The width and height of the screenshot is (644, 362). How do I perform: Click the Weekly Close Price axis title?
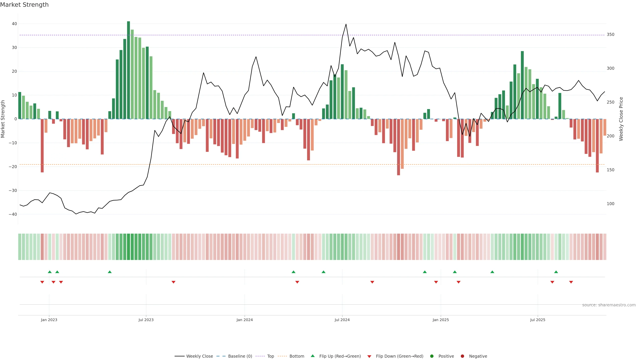[x=621, y=119]
